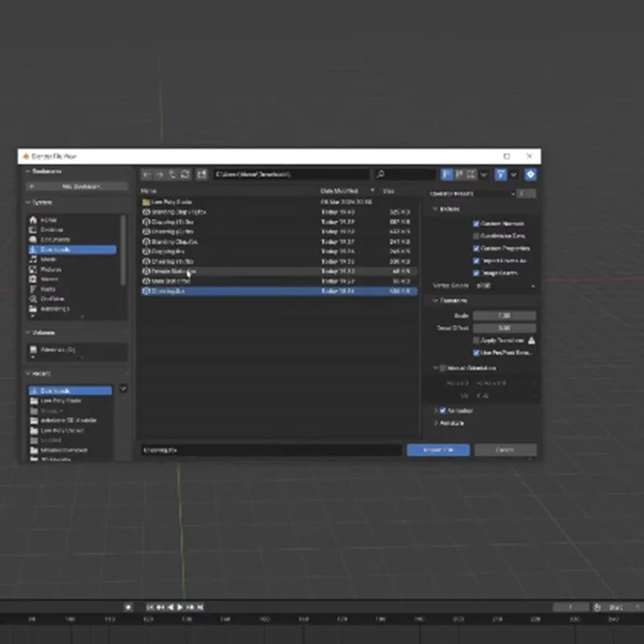Click the back navigation arrow icon
Screen dimensions: 644x644
[147, 174]
